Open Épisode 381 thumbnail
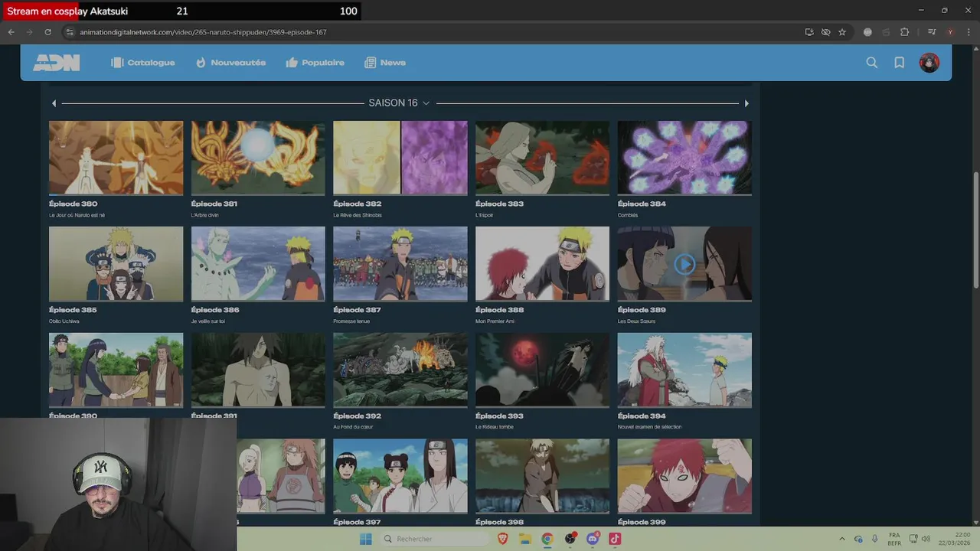The height and width of the screenshot is (551, 980). [x=258, y=158]
